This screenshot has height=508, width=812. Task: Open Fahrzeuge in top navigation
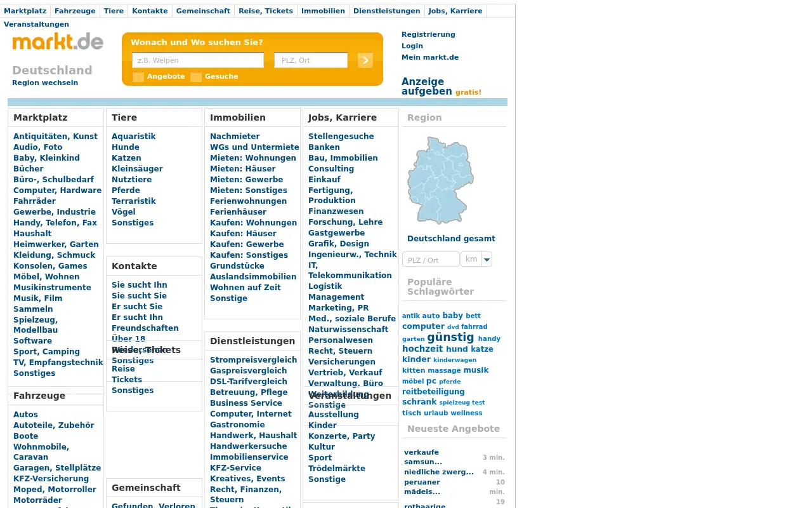coord(75,11)
